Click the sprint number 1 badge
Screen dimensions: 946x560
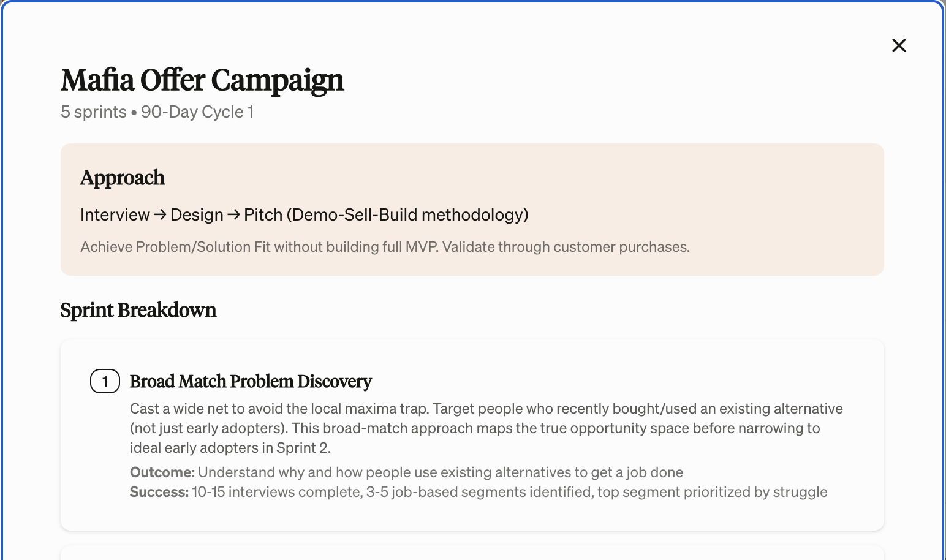click(x=105, y=381)
